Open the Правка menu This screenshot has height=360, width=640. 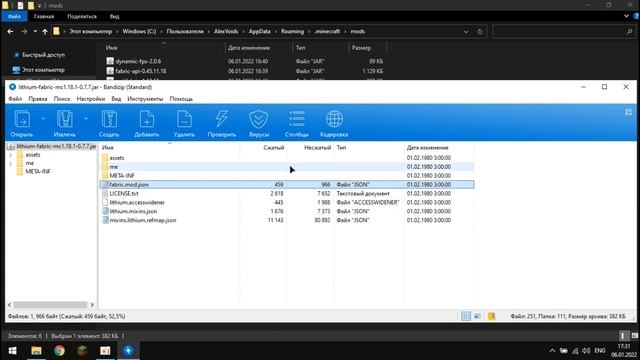point(38,99)
